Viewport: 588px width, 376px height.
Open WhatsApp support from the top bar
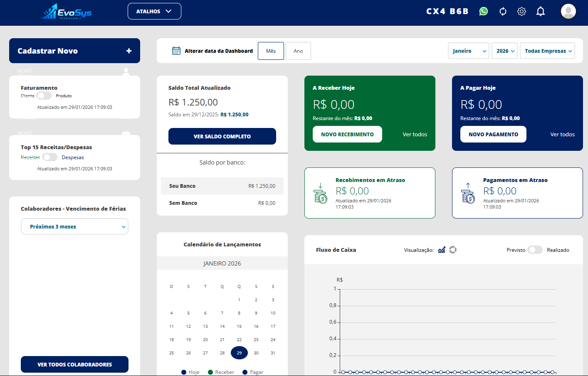point(483,11)
